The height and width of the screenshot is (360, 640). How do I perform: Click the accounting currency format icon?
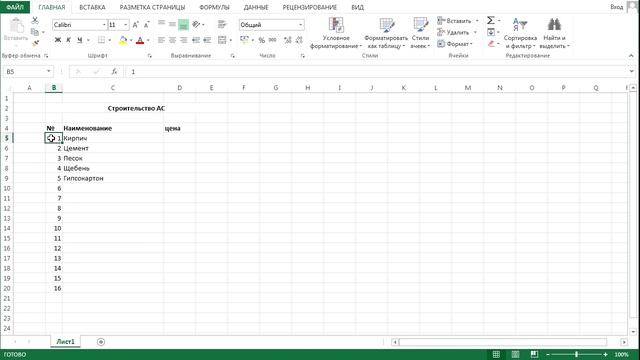(x=244, y=40)
